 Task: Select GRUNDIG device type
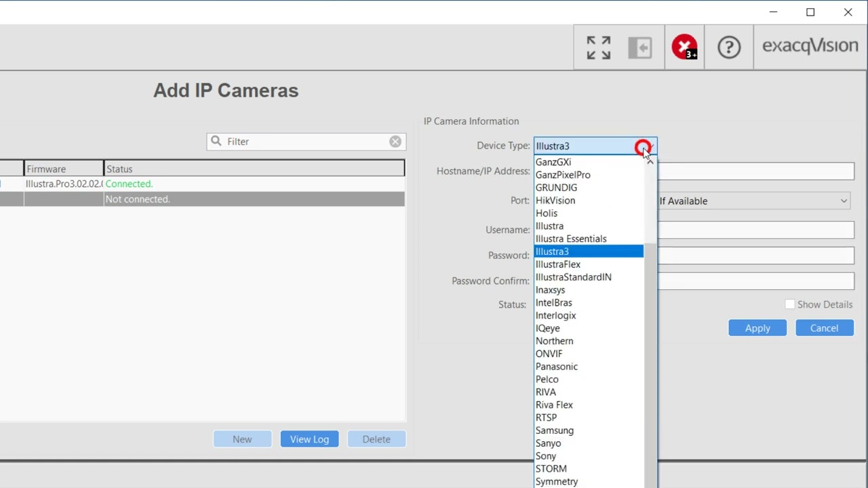[x=589, y=188]
